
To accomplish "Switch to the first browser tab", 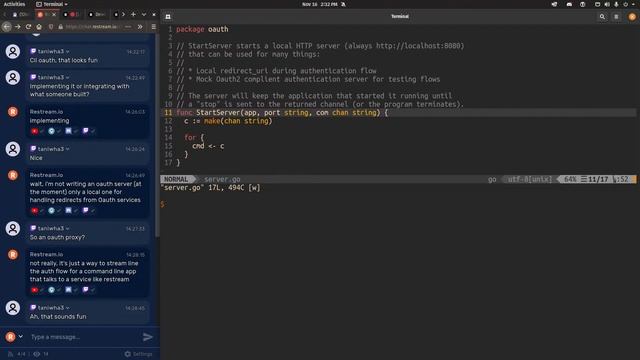I will point(20,14).
